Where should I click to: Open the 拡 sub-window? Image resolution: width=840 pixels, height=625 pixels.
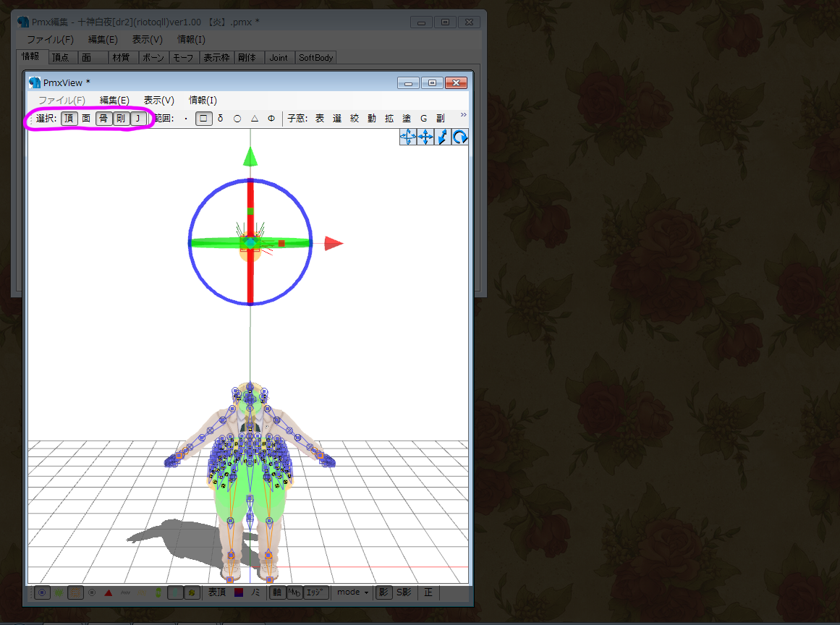point(389,119)
